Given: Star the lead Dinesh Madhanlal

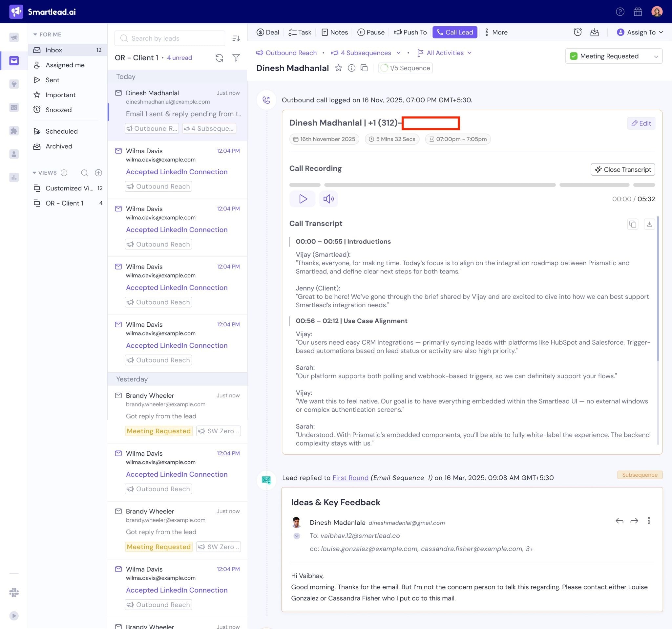Looking at the screenshot, I should 338,68.
